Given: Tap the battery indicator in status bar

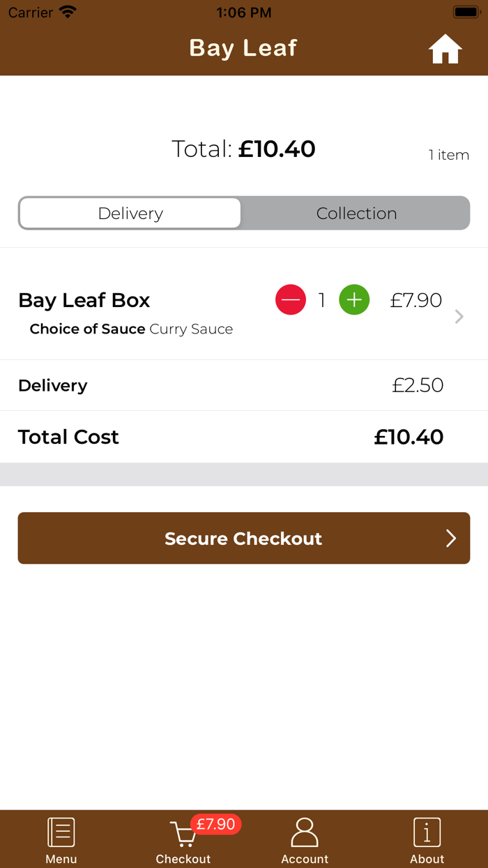Looking at the screenshot, I should (x=466, y=11).
